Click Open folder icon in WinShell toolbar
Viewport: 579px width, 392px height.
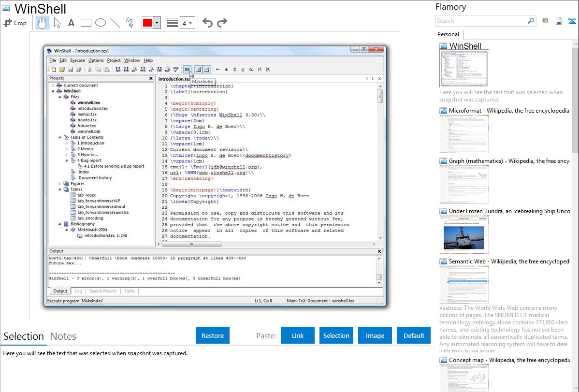coord(62,70)
